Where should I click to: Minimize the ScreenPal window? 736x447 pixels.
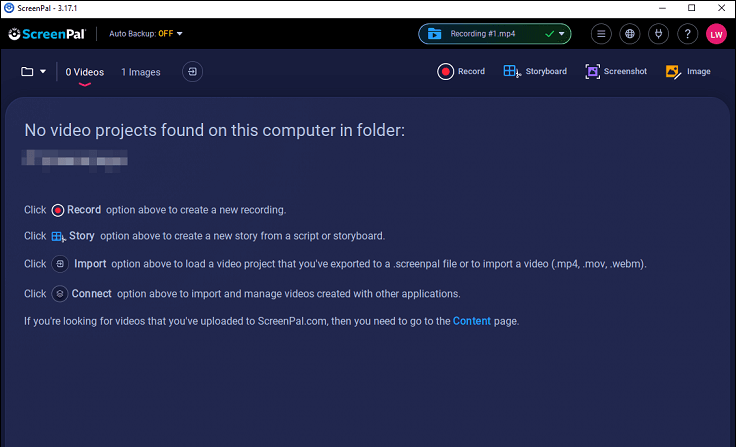(x=662, y=8)
